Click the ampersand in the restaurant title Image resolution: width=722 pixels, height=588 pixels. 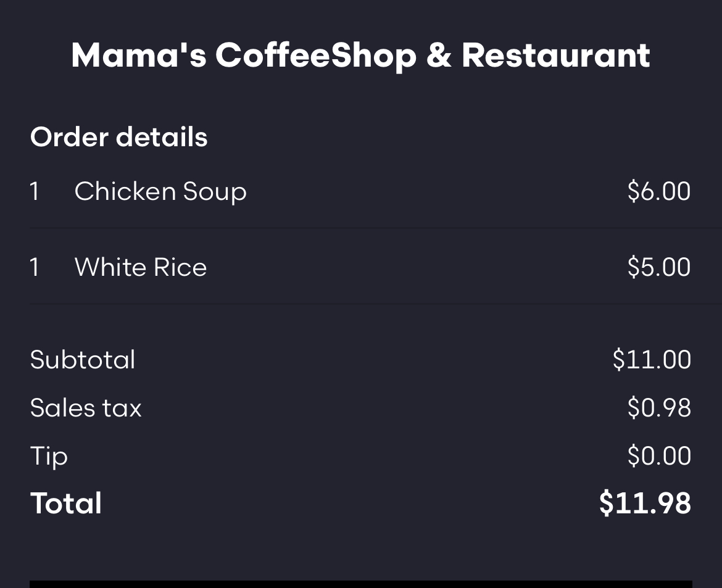[439, 56]
